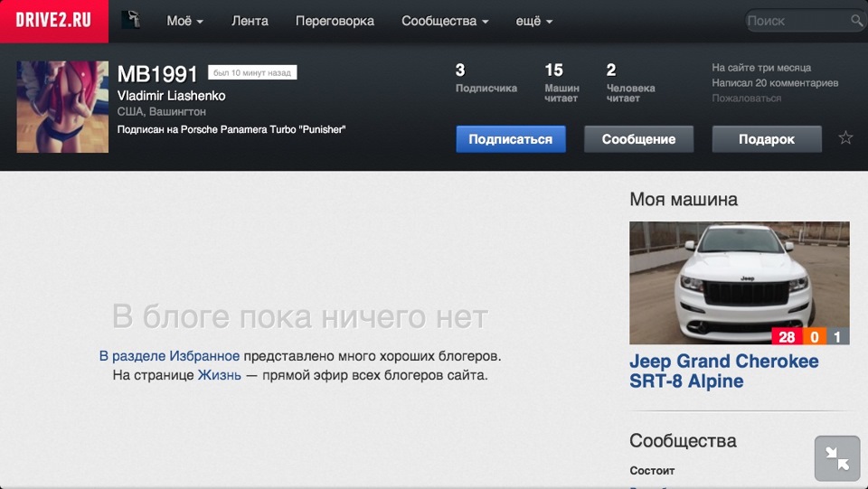Click the gray 1 counter badge

838,336
